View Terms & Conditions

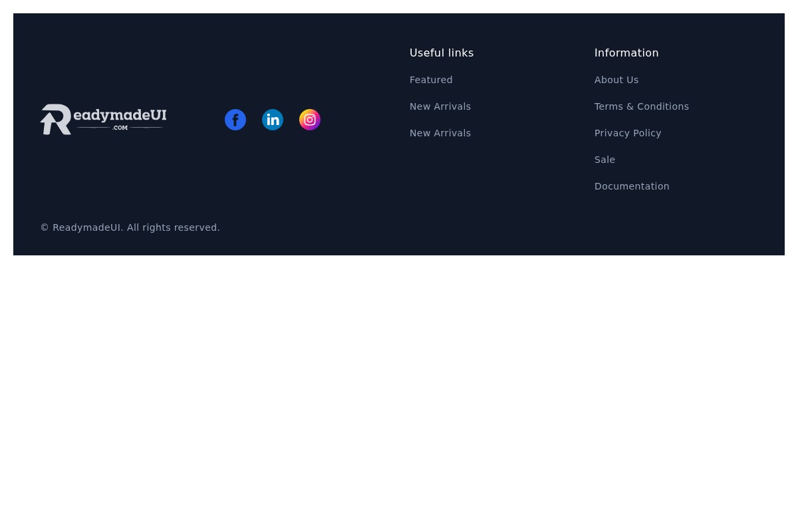pyautogui.click(x=642, y=106)
